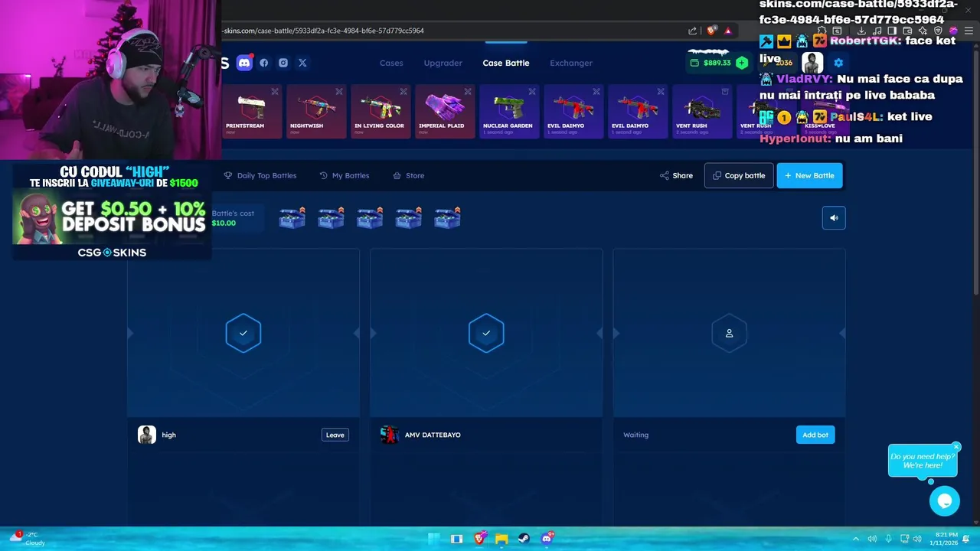The width and height of the screenshot is (980, 551).
Task: Open the weather widget showing Cloudy
Action: click(x=28, y=538)
